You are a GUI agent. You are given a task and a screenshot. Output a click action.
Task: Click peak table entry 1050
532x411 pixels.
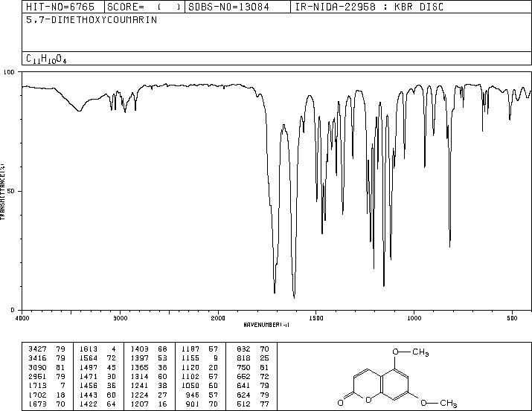[x=190, y=386]
